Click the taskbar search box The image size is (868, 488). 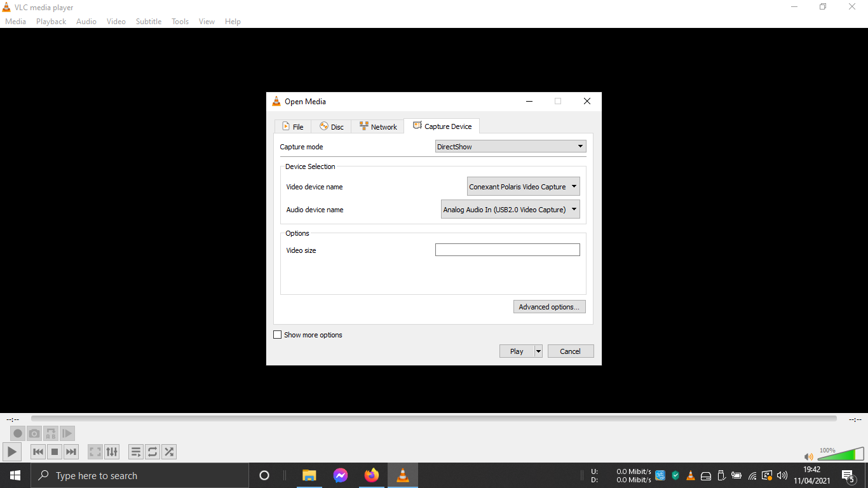(x=140, y=475)
